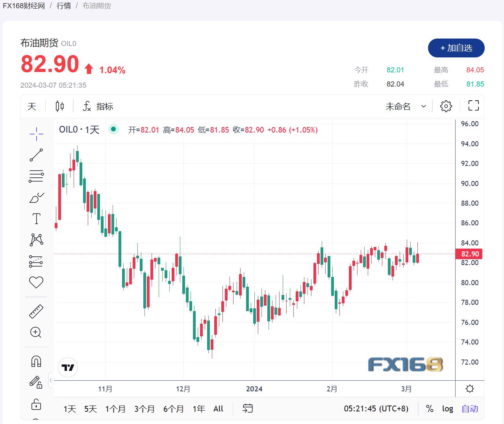Toggle logarithmic scale with log button
This screenshot has width=504, height=424.
tap(447, 409)
